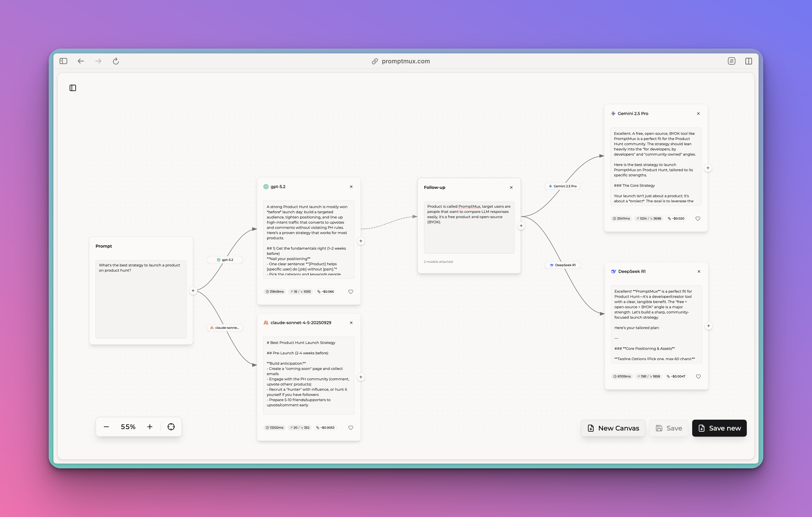Click the prompt text field containing the launch question
812x517 pixels.
pyautogui.click(x=141, y=299)
